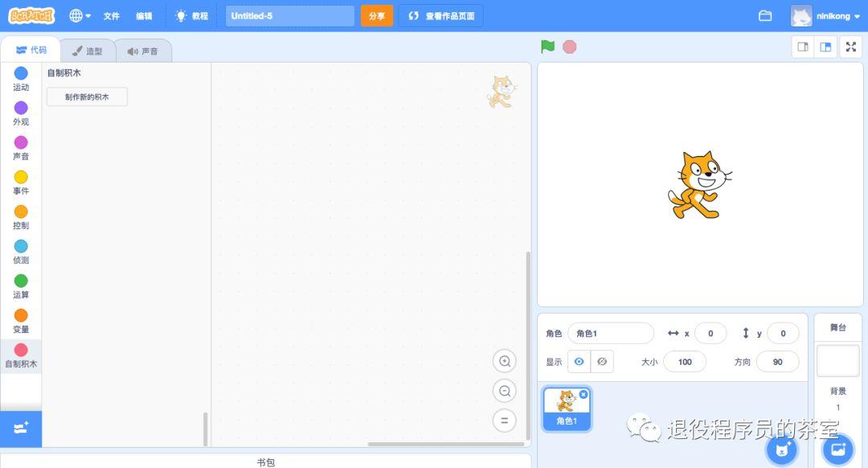Open the language globe dropdown
The width and height of the screenshot is (868, 468).
click(x=80, y=16)
